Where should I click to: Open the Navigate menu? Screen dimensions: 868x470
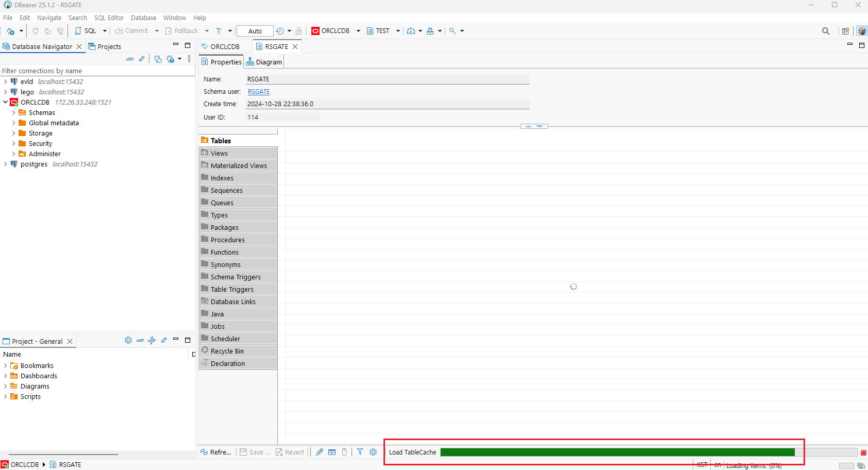[49, 18]
